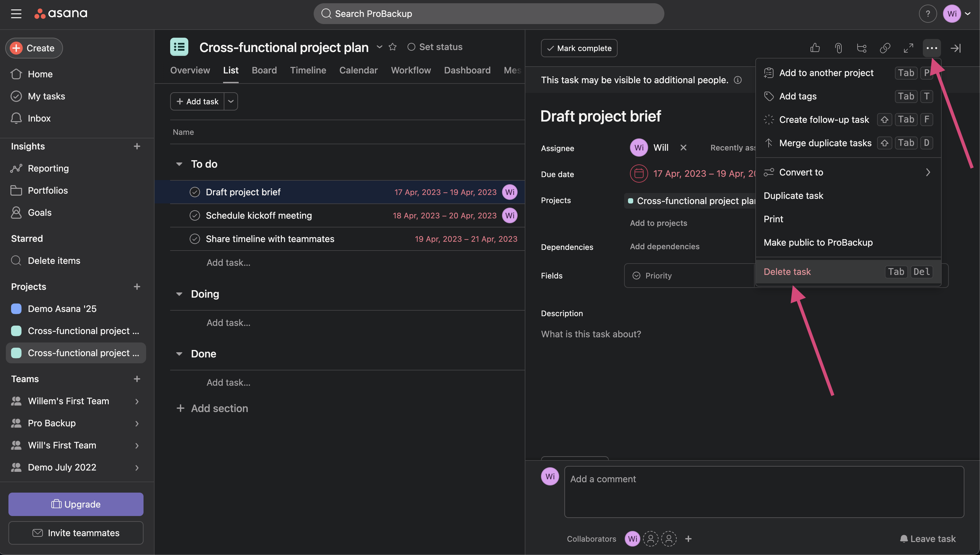The height and width of the screenshot is (555, 980).
Task: Click the Upgrade button
Action: pos(76,504)
